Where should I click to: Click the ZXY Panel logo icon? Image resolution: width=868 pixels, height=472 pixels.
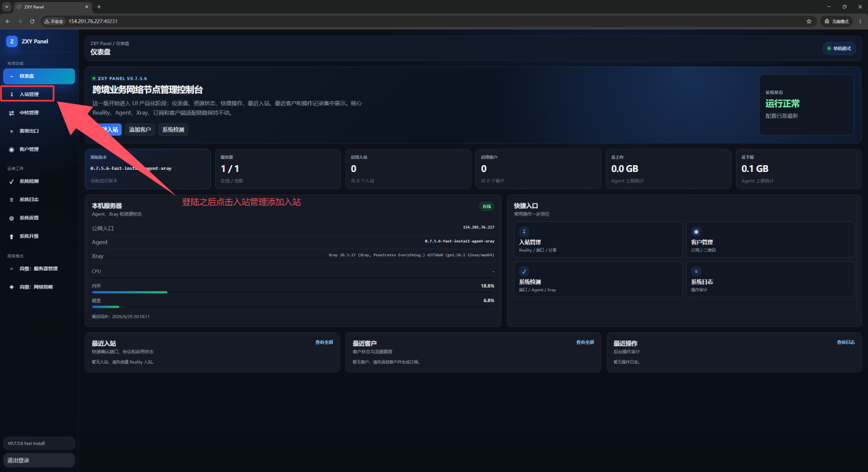pos(12,41)
